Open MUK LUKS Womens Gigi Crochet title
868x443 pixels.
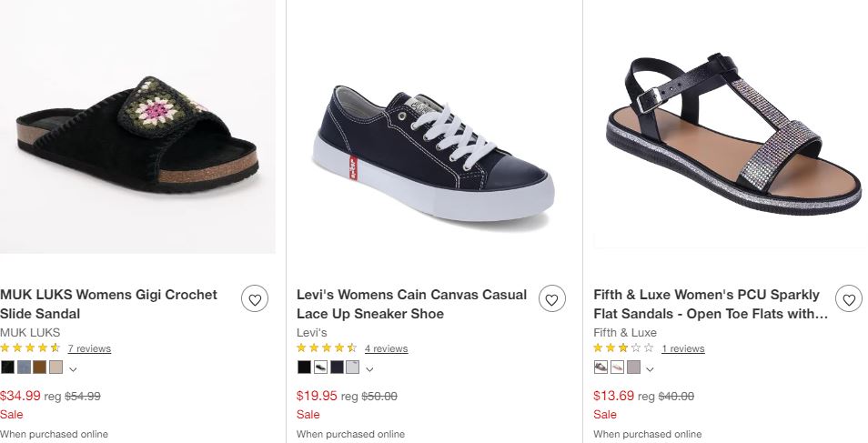tap(108, 304)
